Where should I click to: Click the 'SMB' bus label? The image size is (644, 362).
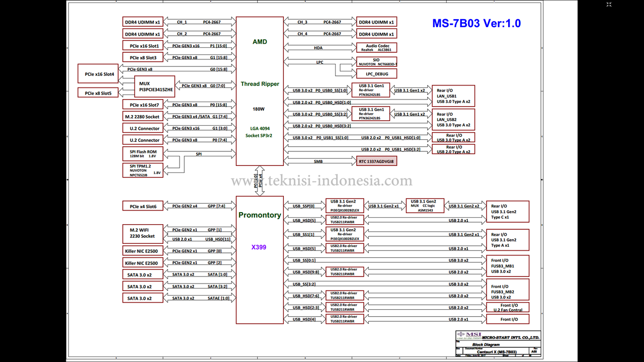[318, 162]
